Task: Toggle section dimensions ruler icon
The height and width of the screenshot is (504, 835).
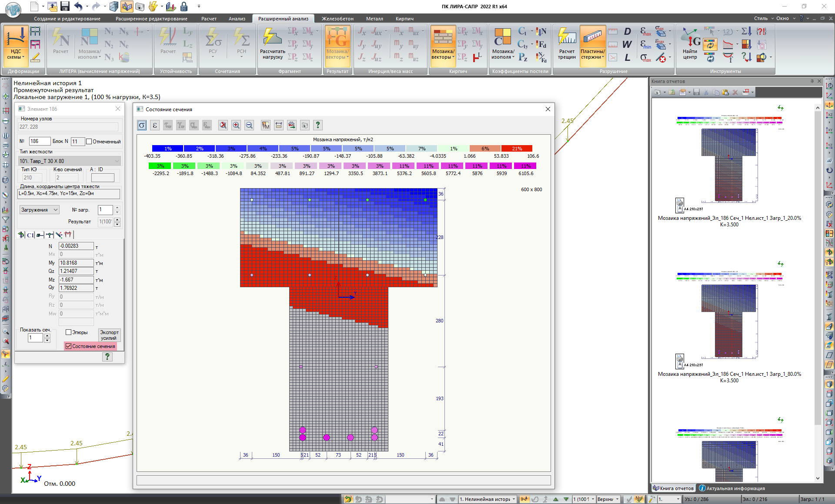Action: coord(279,126)
